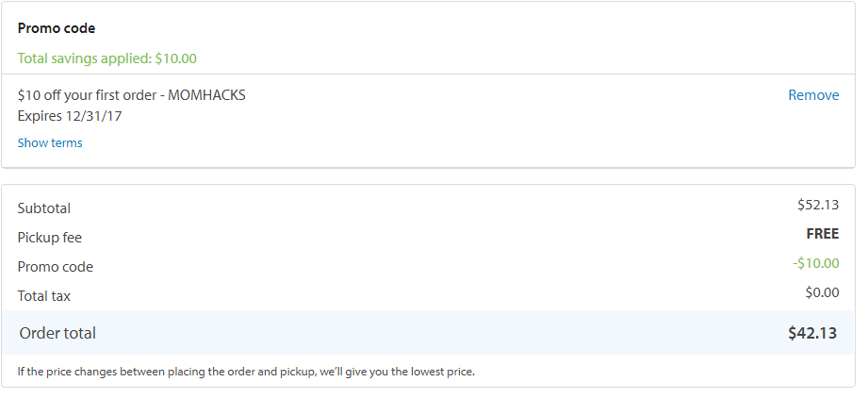
Task: Click the Order total label
Action: click(57, 333)
